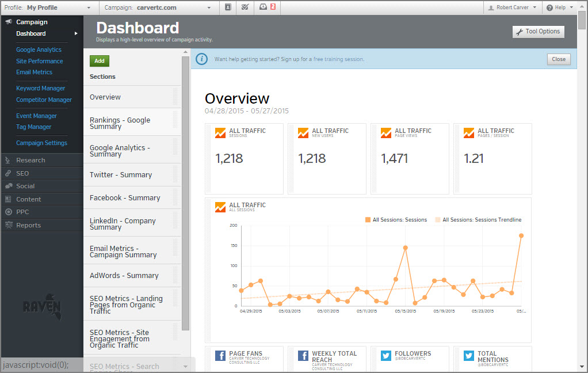Expand the Research menu section

[x=42, y=160]
